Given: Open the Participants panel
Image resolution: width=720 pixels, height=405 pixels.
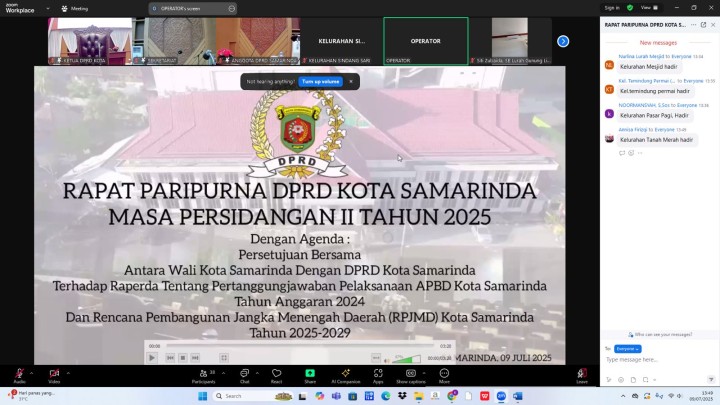Looking at the screenshot, I should pyautogui.click(x=203, y=376).
